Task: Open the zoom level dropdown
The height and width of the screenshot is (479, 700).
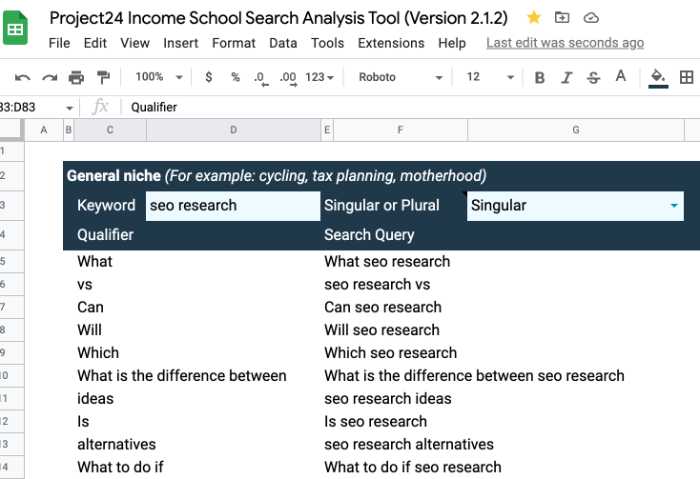Action: (x=159, y=77)
